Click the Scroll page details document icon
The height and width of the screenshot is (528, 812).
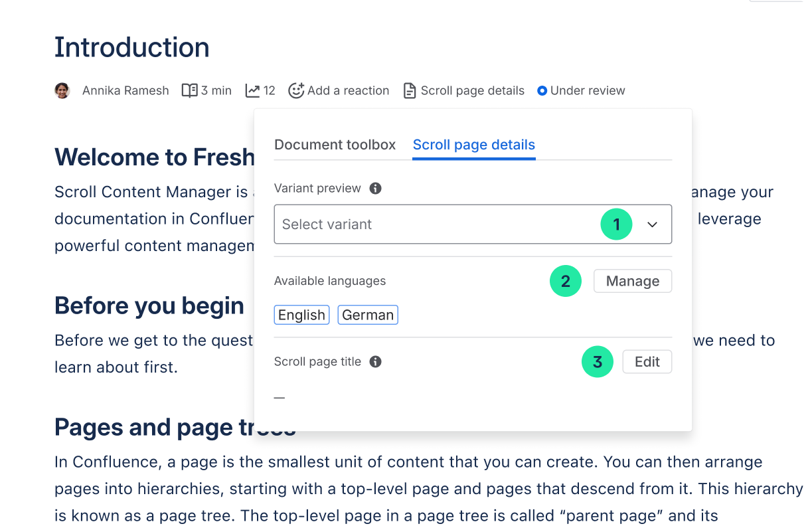410,90
